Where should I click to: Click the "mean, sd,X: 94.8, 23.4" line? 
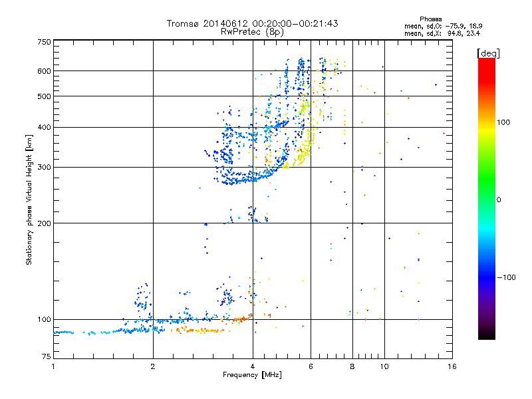pos(442,33)
